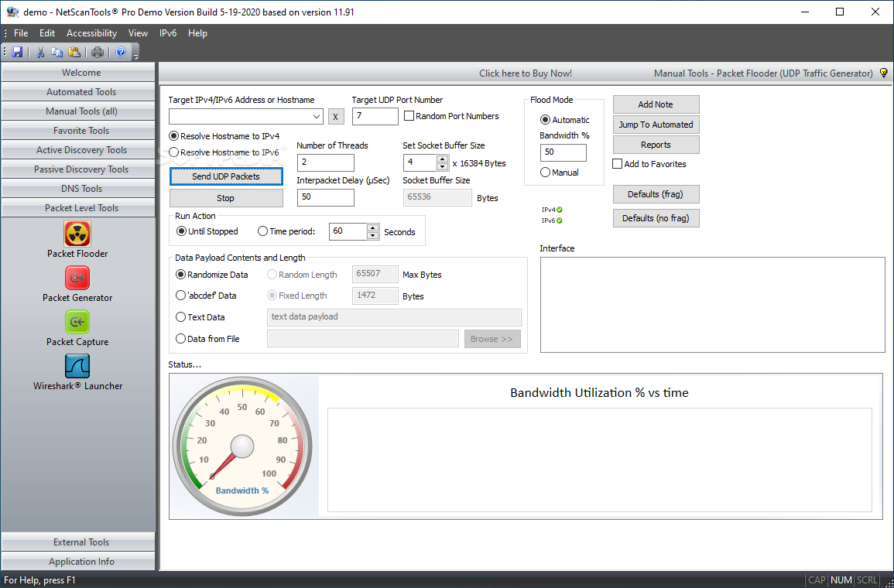The image size is (894, 588).
Task: Increase the time period seconds spinner
Action: [373, 228]
